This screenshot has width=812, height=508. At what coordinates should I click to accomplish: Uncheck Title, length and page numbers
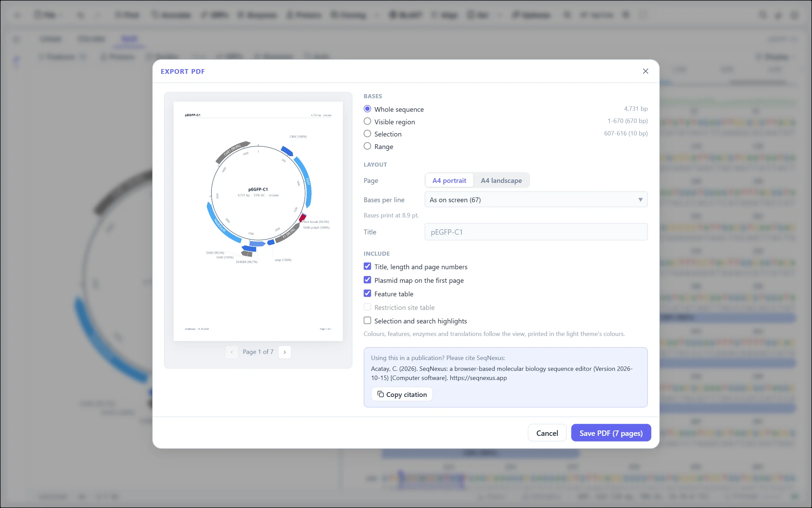point(367,267)
